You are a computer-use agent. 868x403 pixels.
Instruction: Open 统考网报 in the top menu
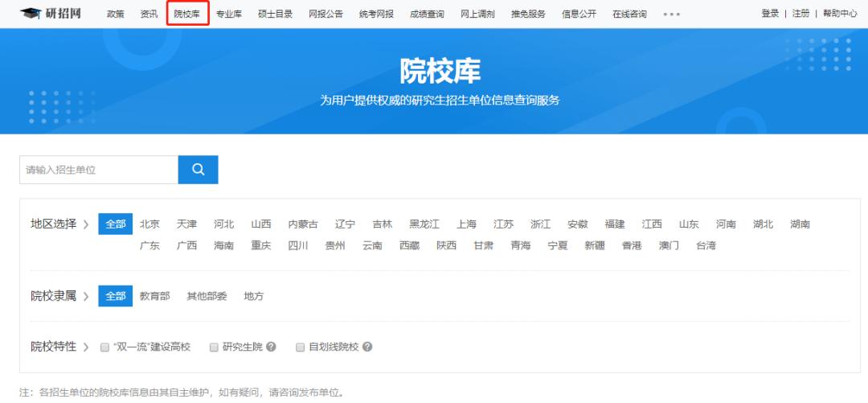(376, 14)
